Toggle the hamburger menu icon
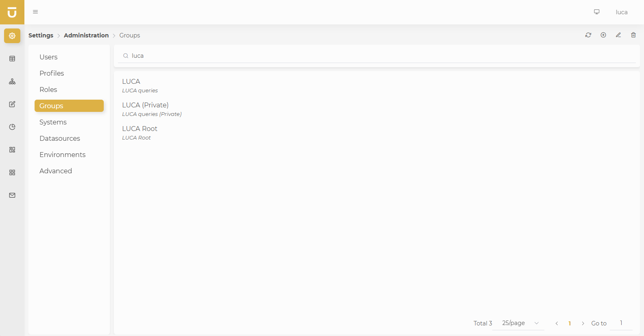Image resolution: width=644 pixels, height=336 pixels. pyautogui.click(x=35, y=12)
